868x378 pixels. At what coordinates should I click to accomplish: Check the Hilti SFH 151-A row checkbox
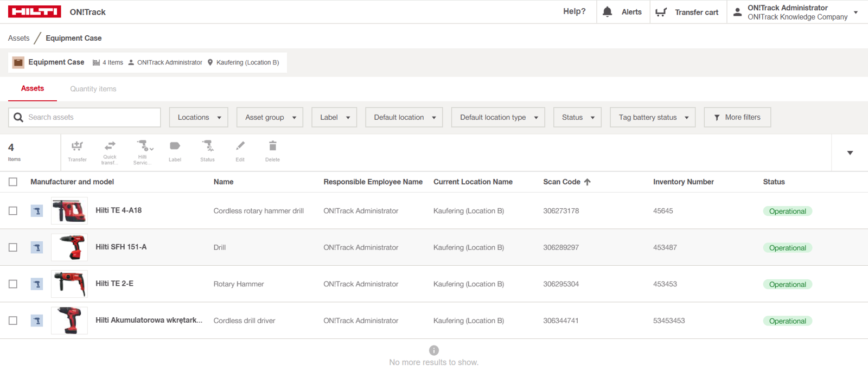pyautogui.click(x=13, y=247)
